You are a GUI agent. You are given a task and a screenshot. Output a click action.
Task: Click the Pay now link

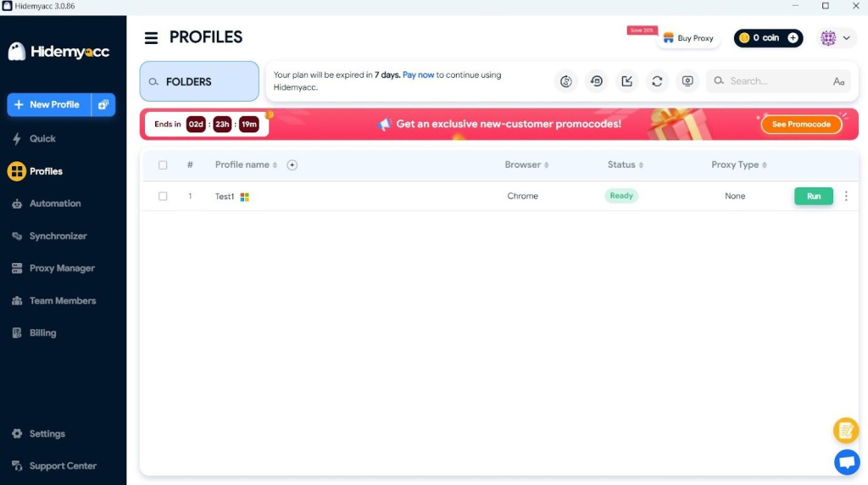418,75
